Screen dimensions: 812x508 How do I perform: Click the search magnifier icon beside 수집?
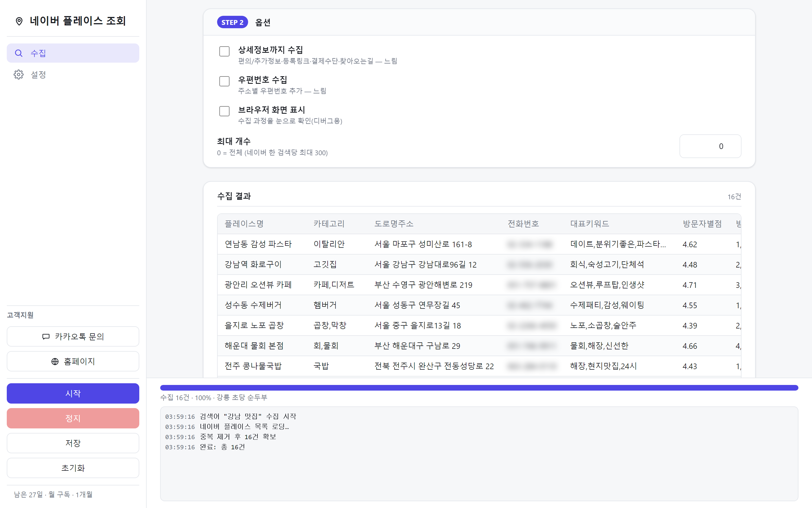(x=19, y=53)
